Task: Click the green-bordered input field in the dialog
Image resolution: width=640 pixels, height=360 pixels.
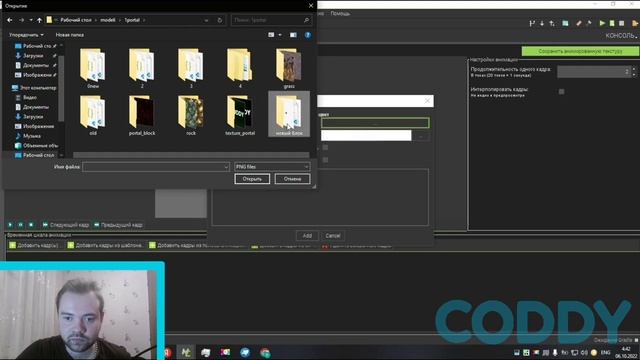Action: [375, 123]
